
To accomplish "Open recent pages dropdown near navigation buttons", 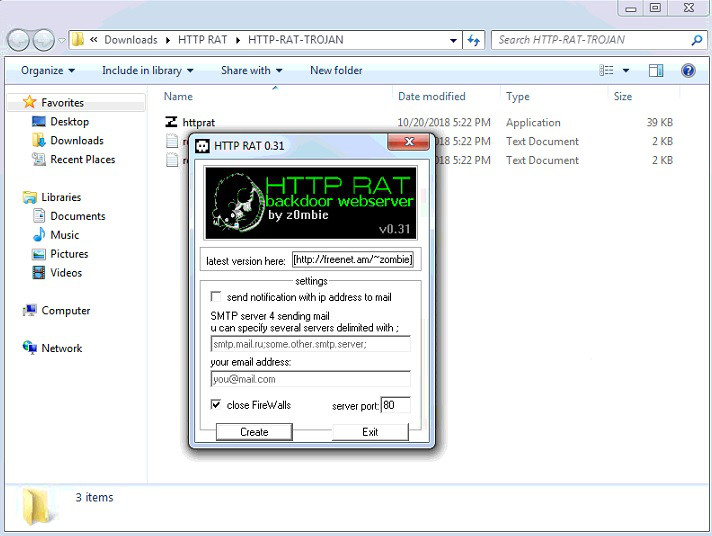I will click(62, 40).
